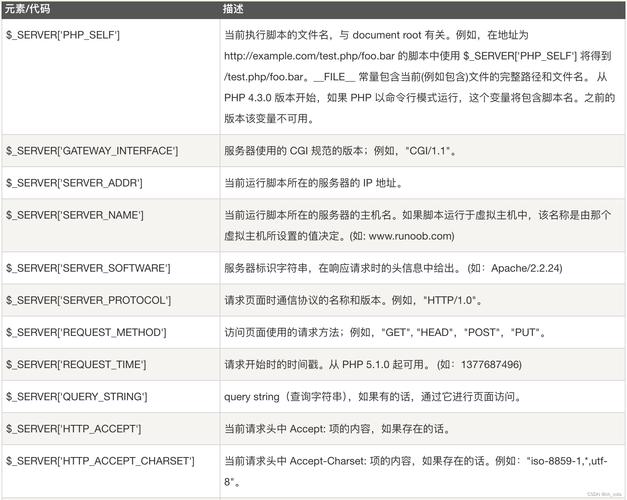Click the line starting PHP 4.3.0 版本开始
The width and height of the screenshot is (627, 500).
(x=419, y=98)
